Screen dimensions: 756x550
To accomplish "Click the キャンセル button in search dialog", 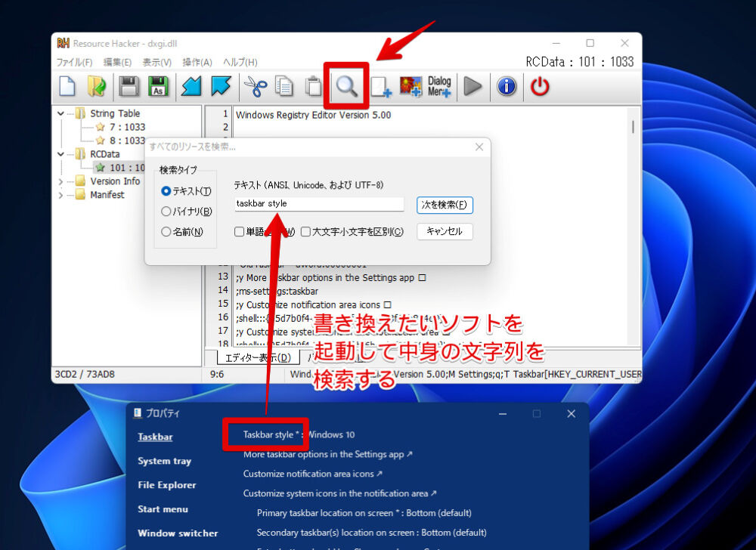I will pos(445,232).
